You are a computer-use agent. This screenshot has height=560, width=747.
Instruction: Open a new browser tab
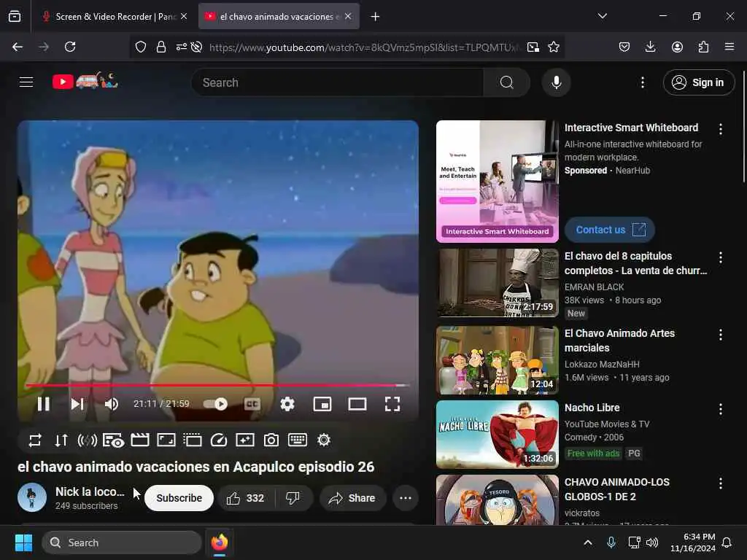pos(376,17)
